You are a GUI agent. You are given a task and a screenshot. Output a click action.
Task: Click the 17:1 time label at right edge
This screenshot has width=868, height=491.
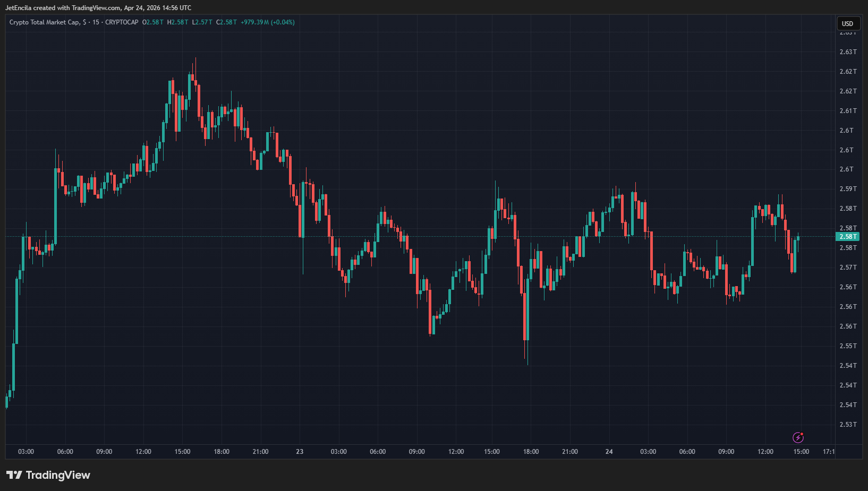tap(829, 452)
